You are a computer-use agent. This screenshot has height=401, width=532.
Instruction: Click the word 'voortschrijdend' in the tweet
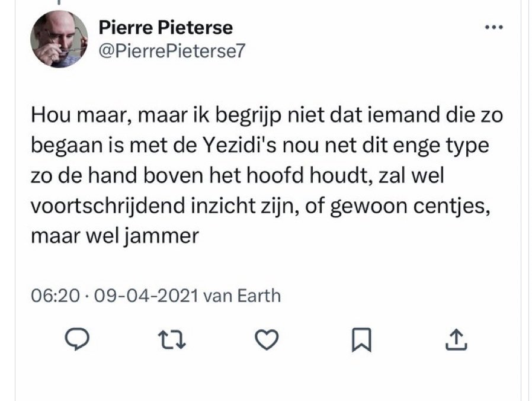tap(108, 206)
